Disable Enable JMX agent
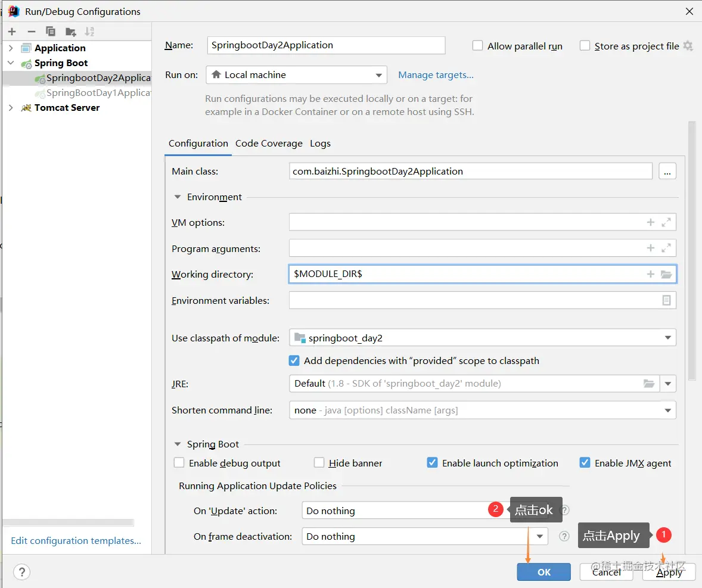The image size is (702, 588). pyautogui.click(x=585, y=463)
